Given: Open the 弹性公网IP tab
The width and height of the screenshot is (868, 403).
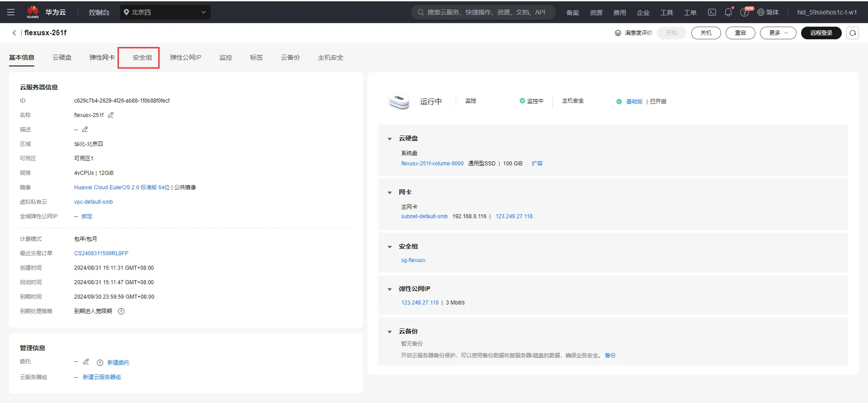Looking at the screenshot, I should [x=185, y=57].
